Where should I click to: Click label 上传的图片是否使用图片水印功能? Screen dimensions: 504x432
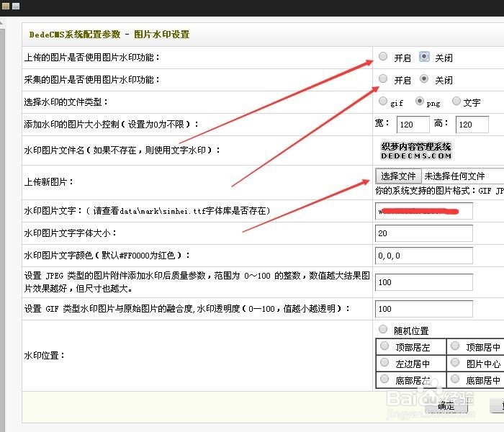(91, 58)
